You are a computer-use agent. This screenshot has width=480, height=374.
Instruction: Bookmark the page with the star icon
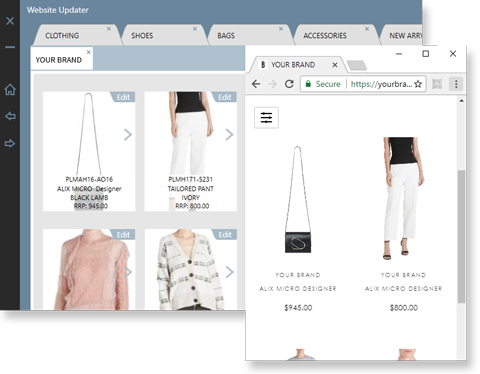coord(418,84)
